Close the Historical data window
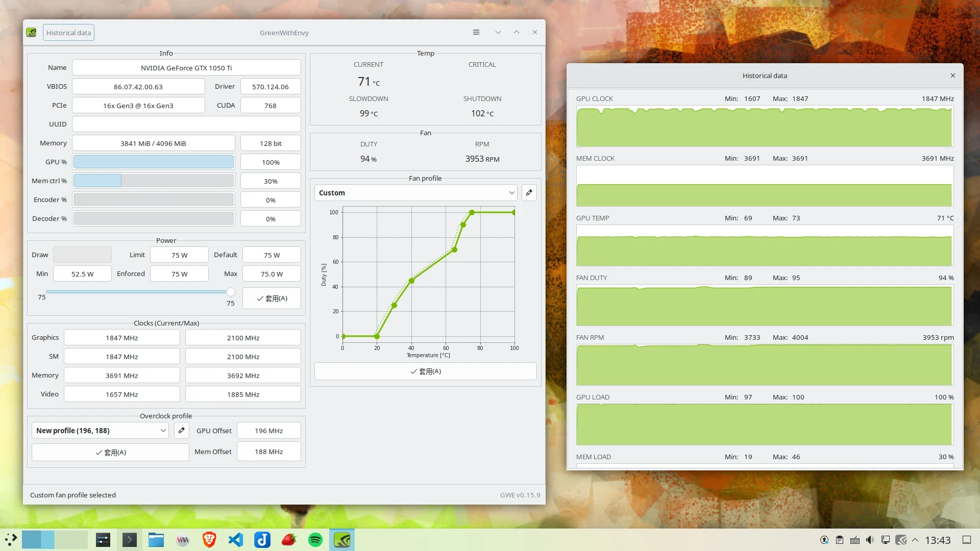The width and height of the screenshot is (980, 551). [952, 76]
